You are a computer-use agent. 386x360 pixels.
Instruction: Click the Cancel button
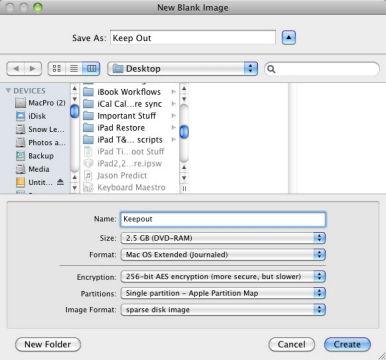point(291,344)
